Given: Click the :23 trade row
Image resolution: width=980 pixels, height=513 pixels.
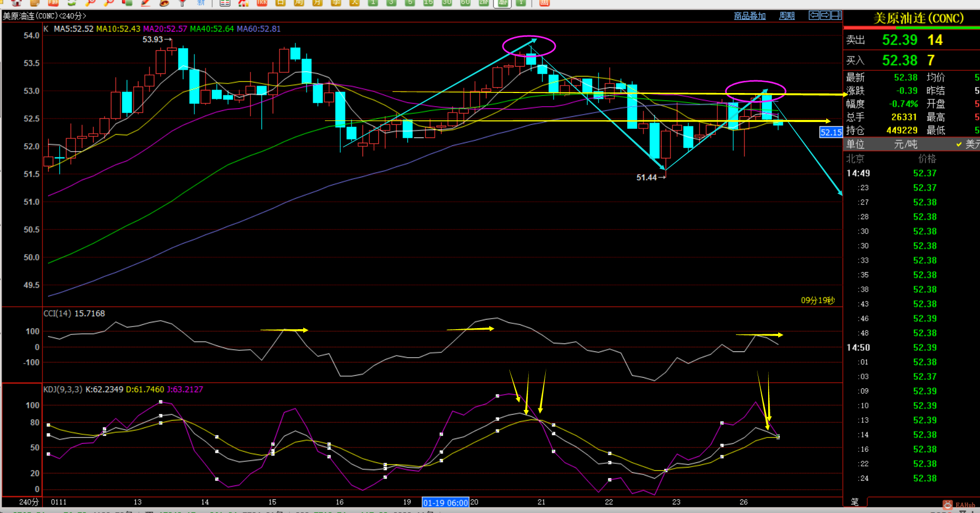Looking at the screenshot, I should pyautogui.click(x=911, y=188).
